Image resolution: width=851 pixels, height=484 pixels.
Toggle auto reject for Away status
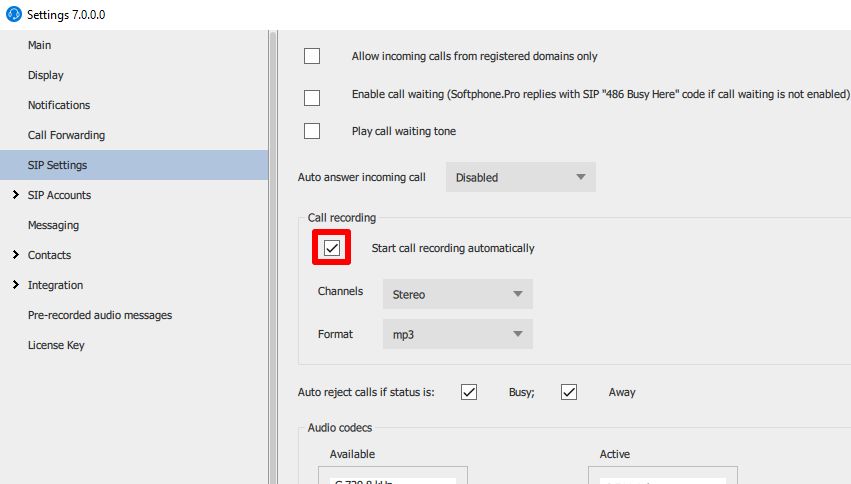569,392
